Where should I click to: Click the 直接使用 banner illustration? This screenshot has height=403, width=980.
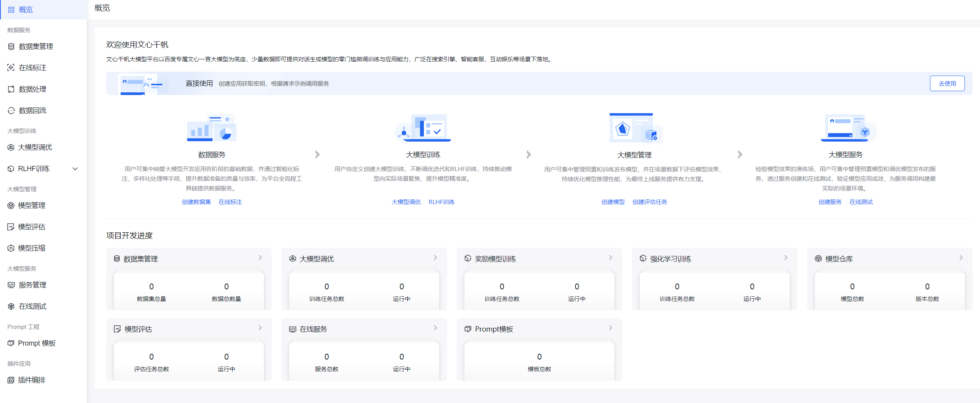click(x=143, y=84)
